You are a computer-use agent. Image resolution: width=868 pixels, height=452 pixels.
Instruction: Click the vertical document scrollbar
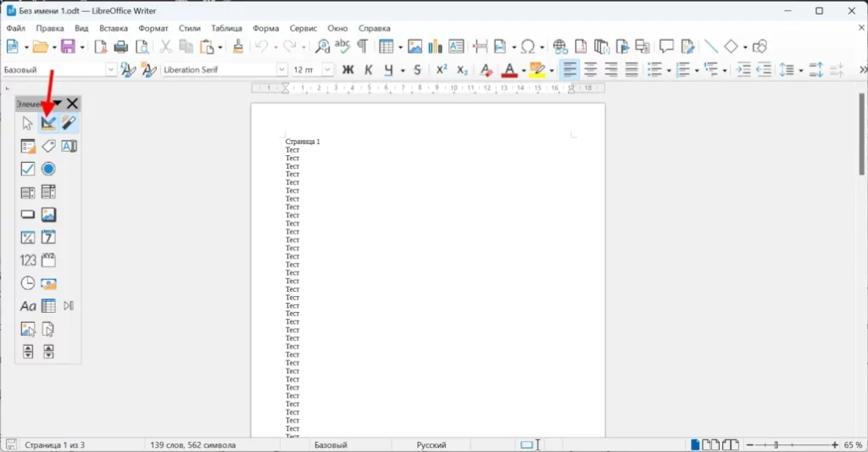point(862,135)
